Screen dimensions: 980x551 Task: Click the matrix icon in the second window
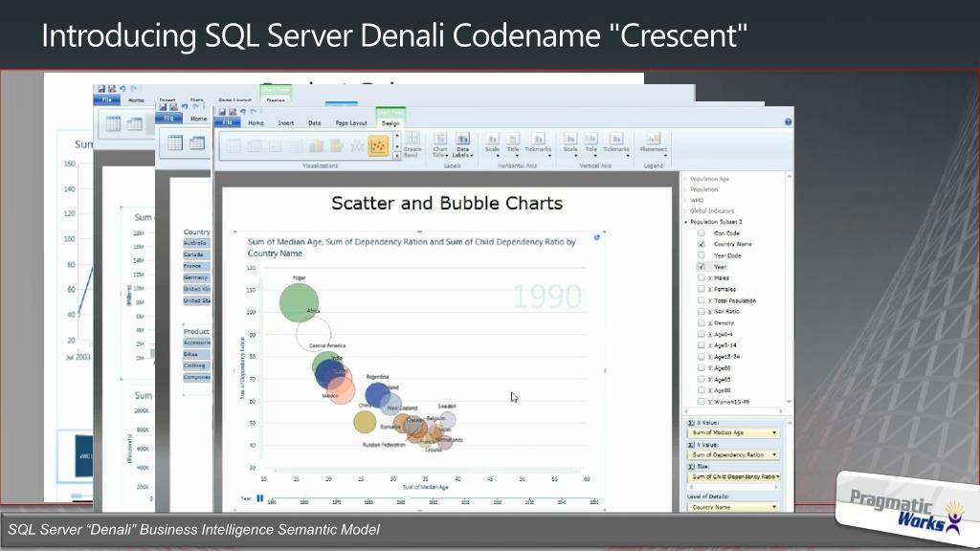pos(134,123)
